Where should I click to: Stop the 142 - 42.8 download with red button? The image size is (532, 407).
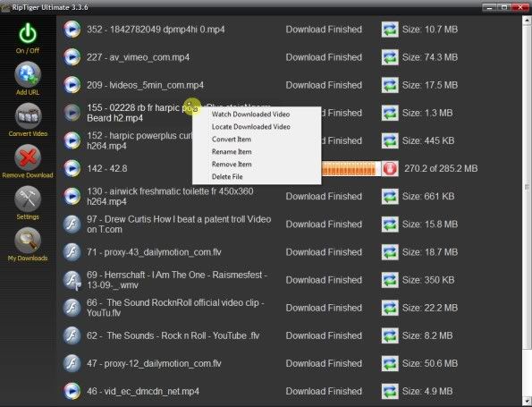pyautogui.click(x=390, y=169)
